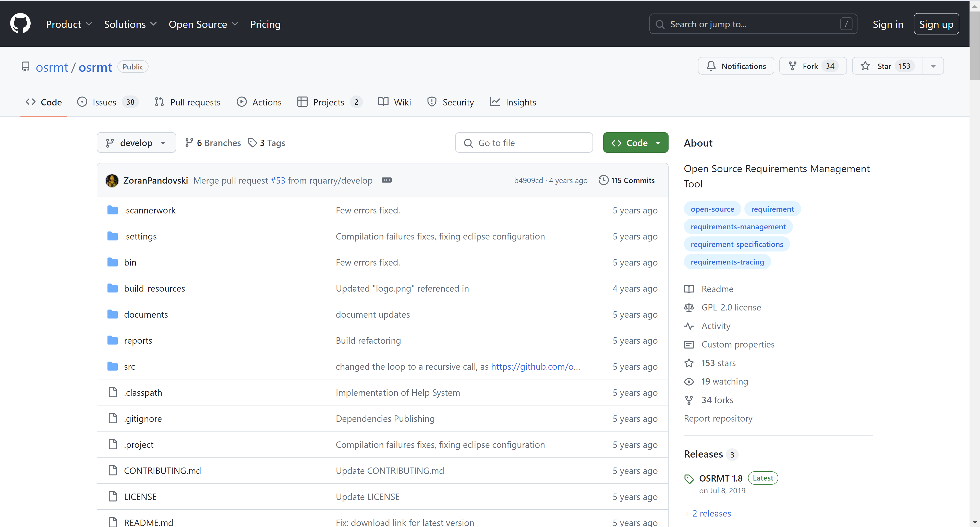Click the Sign in link
Image resolution: width=980 pixels, height=527 pixels.
(888, 24)
